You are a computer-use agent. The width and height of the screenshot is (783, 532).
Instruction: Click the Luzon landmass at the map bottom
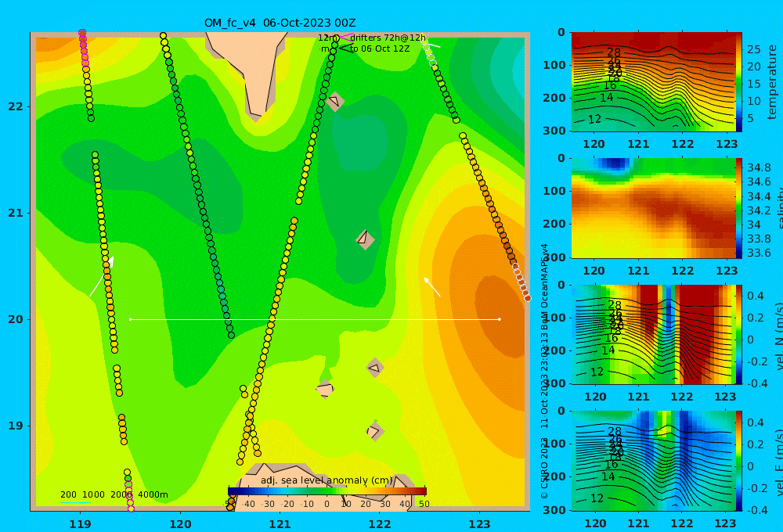tap(319, 487)
